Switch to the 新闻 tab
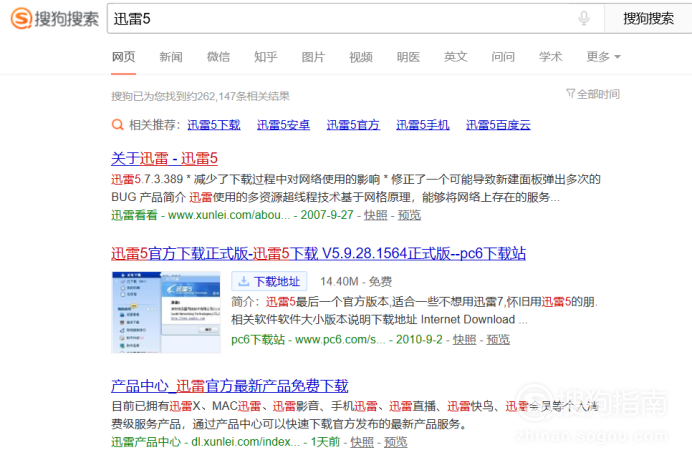692x470 pixels. click(171, 57)
